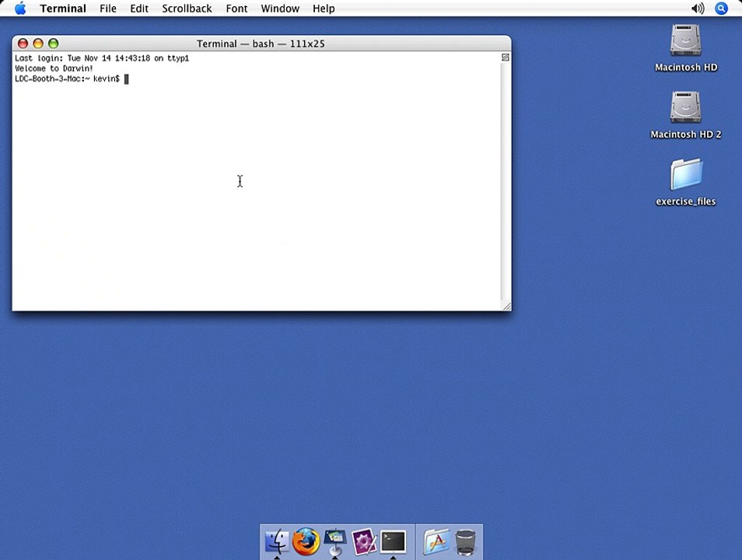Open the Help menu
Viewport: 742px width, 560px height.
pyautogui.click(x=324, y=9)
